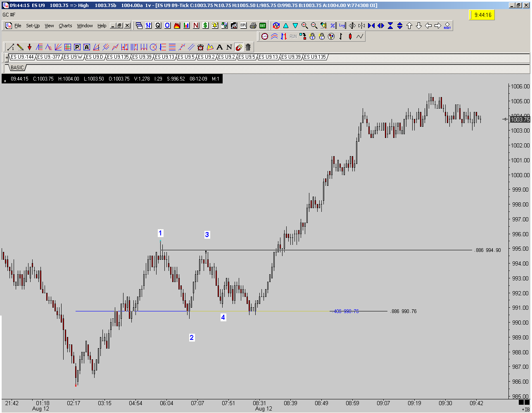Open the Charts menu
This screenshot has width=532, height=413.
[65, 26]
